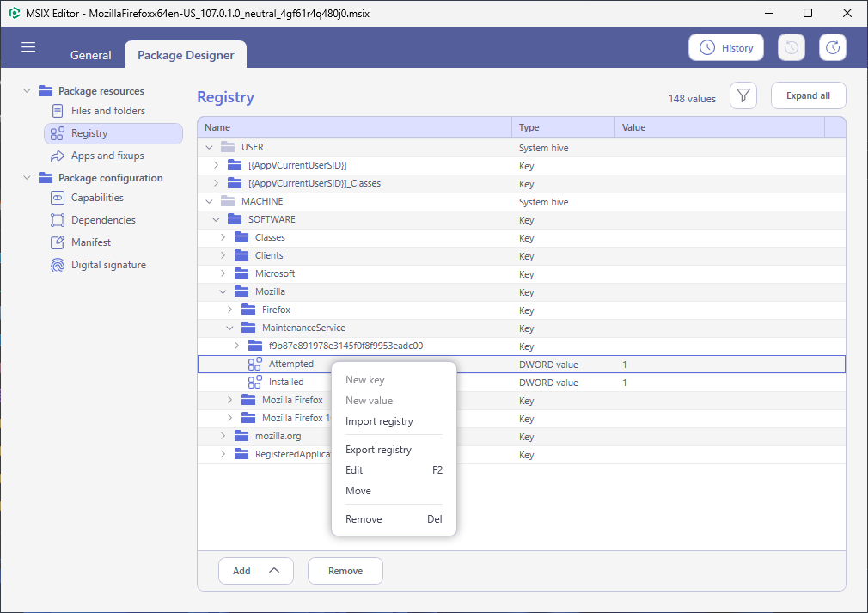Collapse the Mozilla key node

223,291
